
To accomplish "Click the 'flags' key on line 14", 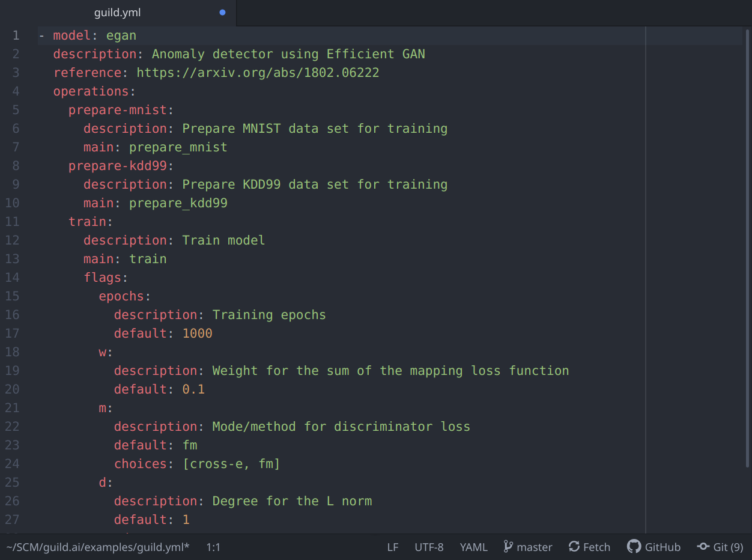I will coord(102,278).
